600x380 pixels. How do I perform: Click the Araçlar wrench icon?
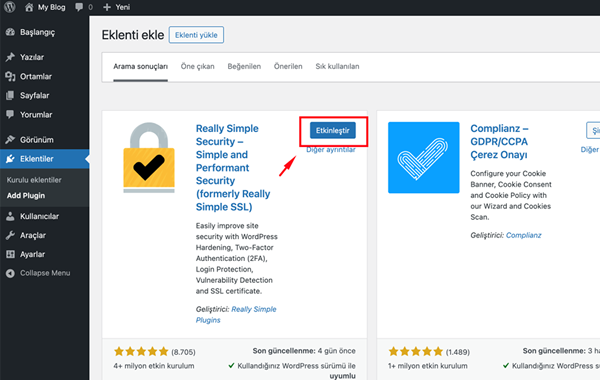pos(10,235)
